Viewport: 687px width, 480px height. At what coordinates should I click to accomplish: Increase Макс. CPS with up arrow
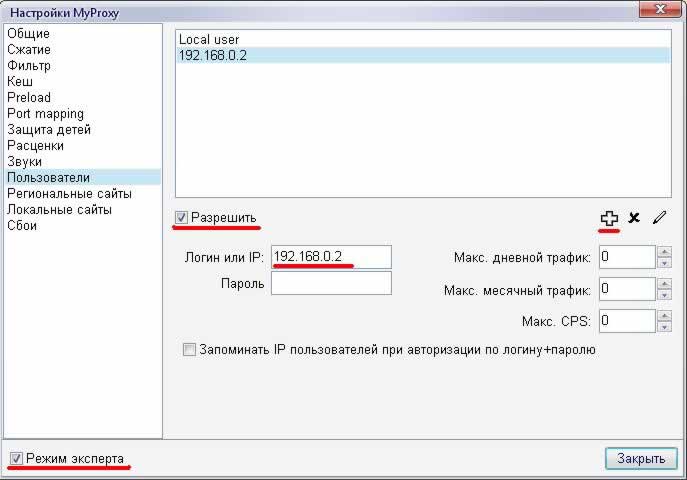665,316
